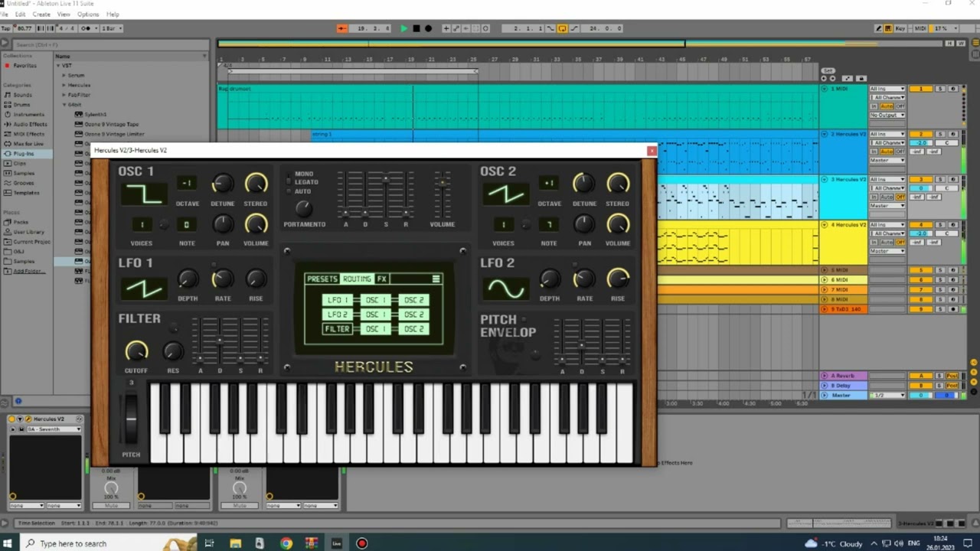Viewport: 980px width, 551px height.
Task: Click the OSC 1 Detune knob
Action: (x=223, y=184)
